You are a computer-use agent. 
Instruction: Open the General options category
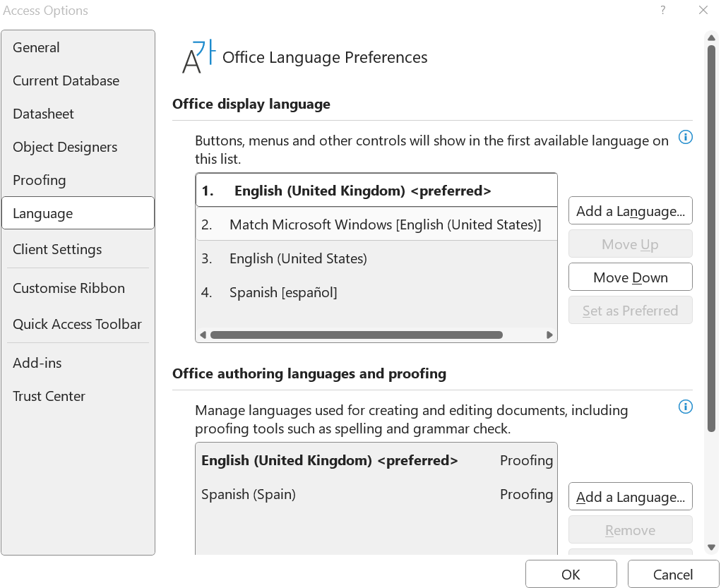[36, 47]
